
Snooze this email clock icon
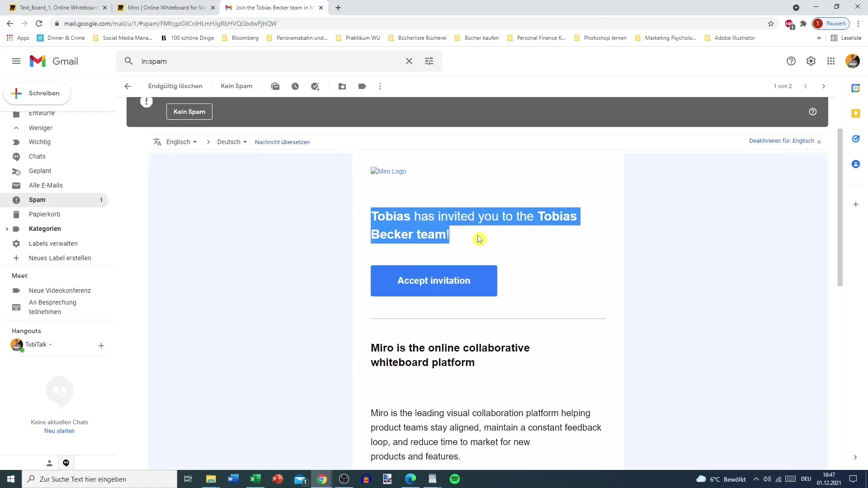295,86
